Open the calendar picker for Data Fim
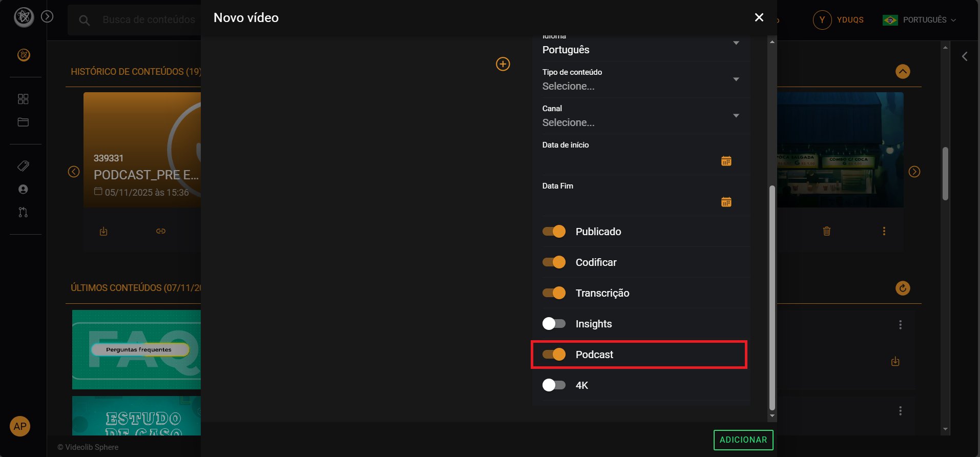The height and width of the screenshot is (457, 980). (726, 201)
